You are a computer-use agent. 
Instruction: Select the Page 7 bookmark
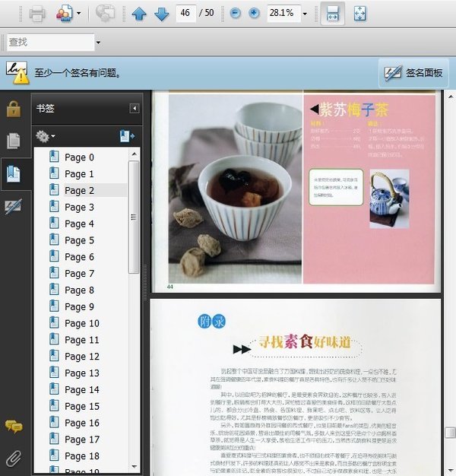(79, 274)
